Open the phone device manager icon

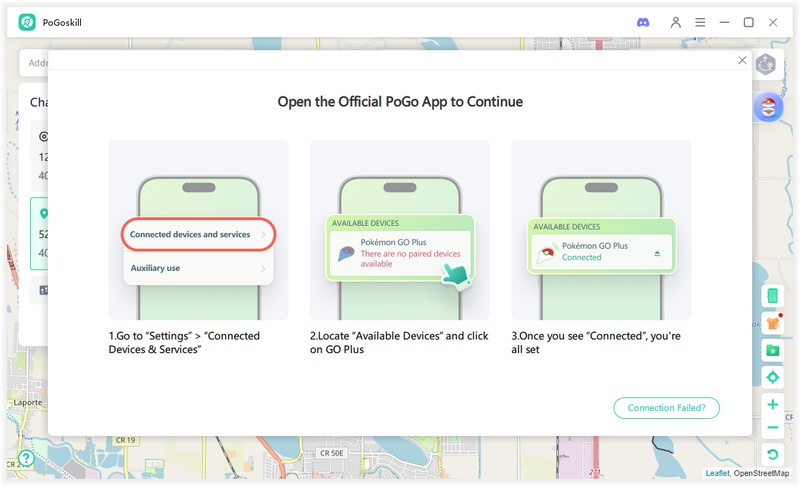[x=772, y=296]
